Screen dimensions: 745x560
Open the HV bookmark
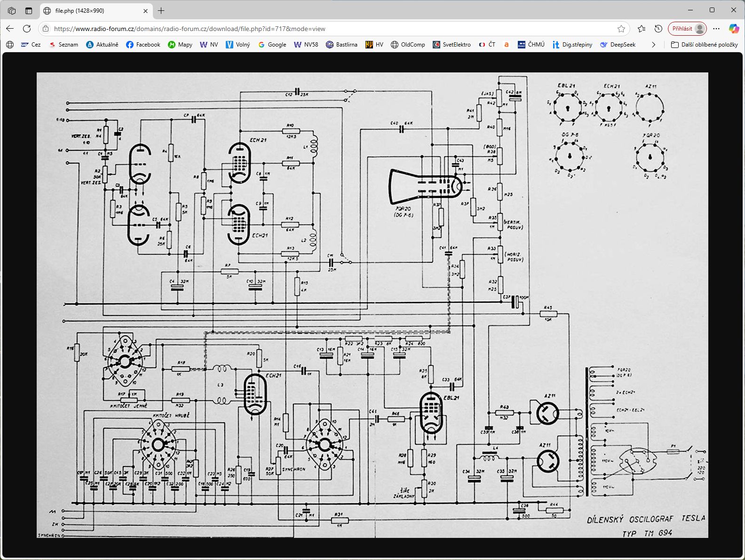click(374, 45)
